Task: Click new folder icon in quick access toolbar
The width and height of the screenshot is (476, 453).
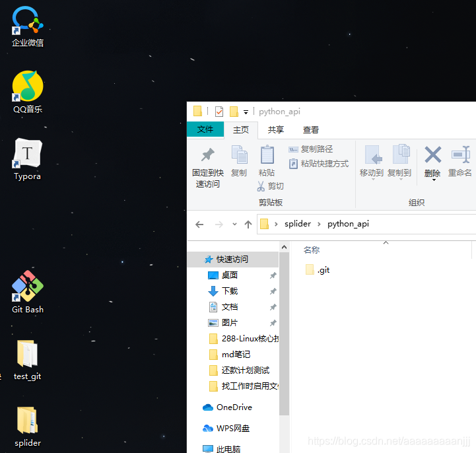Action: click(234, 112)
